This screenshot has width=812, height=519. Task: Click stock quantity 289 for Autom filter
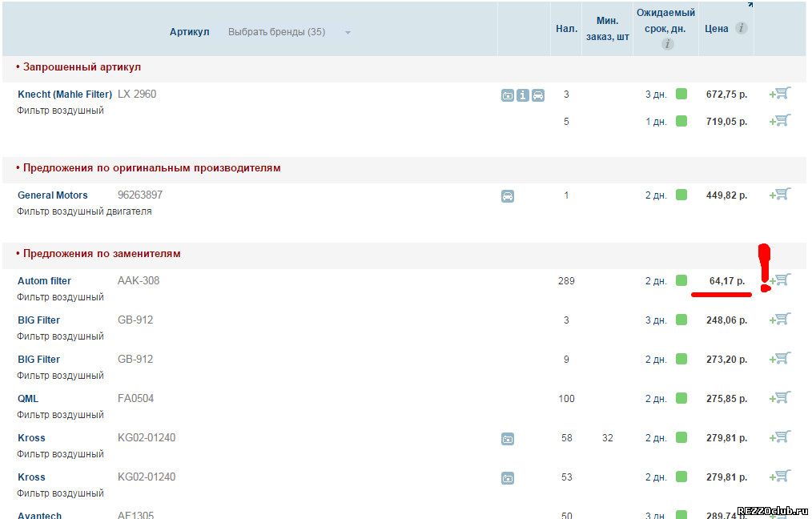[x=566, y=281]
